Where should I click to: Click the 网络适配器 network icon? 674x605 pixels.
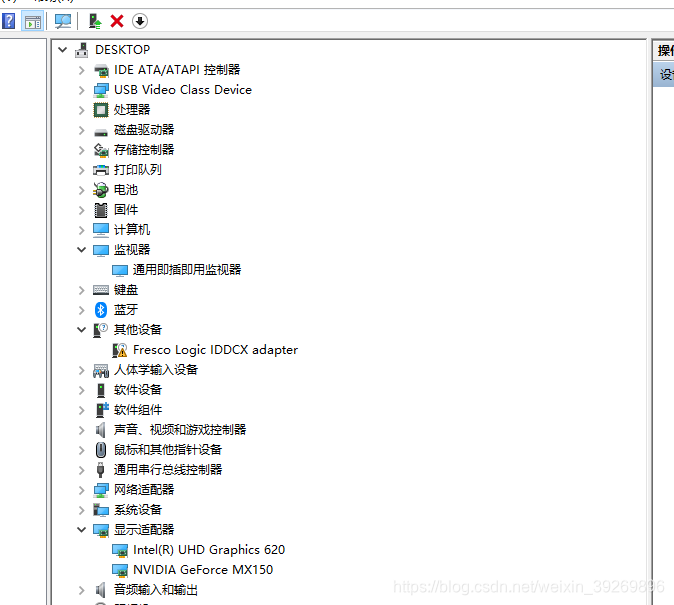click(101, 490)
